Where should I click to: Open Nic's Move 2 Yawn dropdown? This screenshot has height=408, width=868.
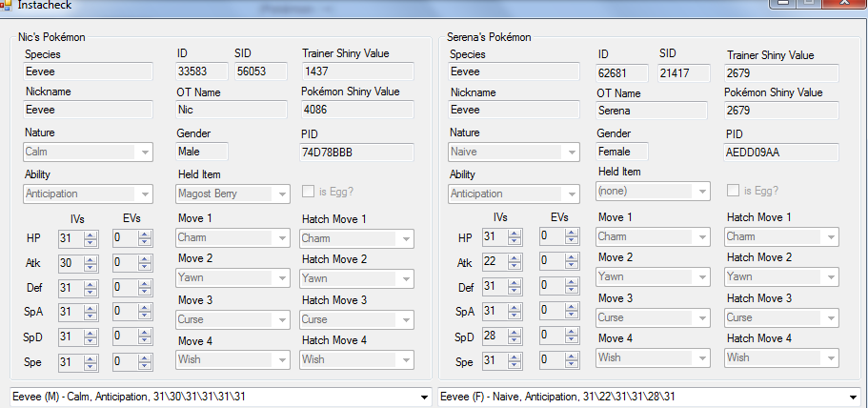(x=233, y=278)
